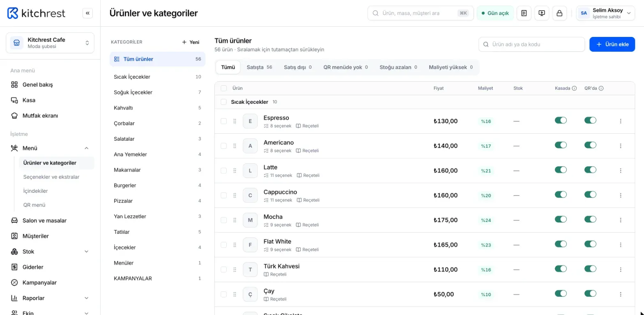Open the customer display screen icon
The image size is (644, 315).
pyautogui.click(x=542, y=13)
